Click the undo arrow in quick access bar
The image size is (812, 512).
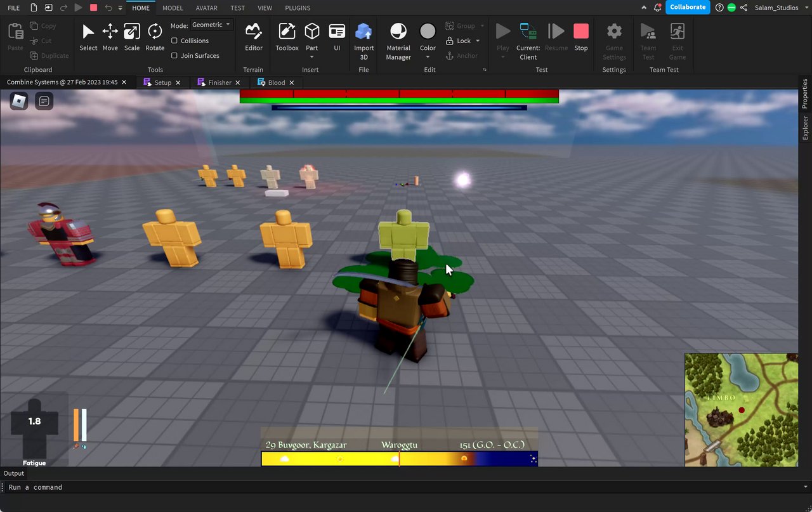tap(108, 8)
